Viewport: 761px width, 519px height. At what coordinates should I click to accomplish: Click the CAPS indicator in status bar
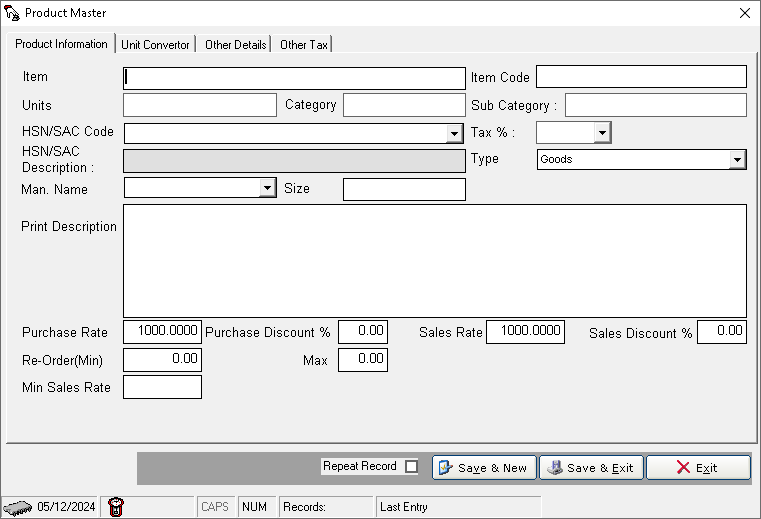tap(215, 507)
